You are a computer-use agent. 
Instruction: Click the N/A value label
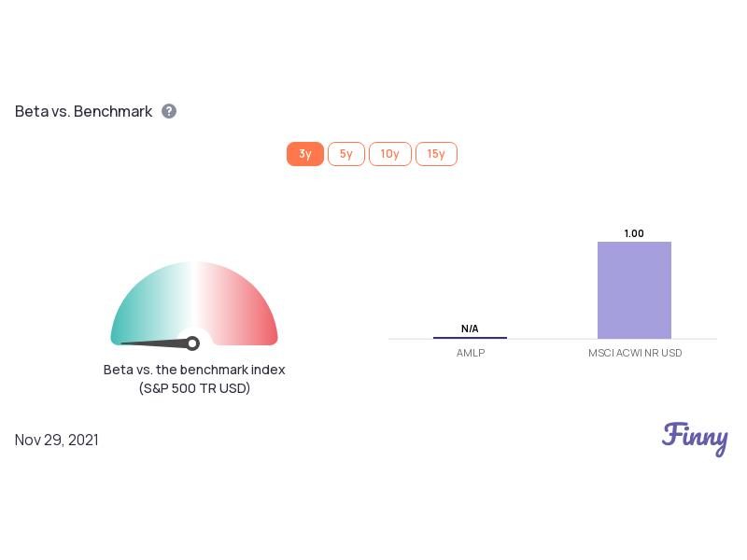click(470, 329)
